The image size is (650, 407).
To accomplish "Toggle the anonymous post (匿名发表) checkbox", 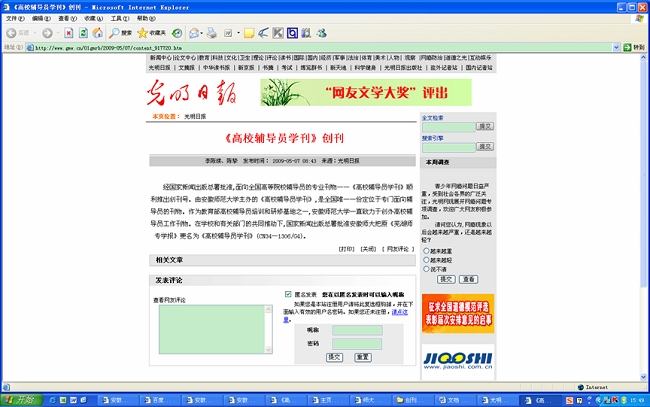I will 288,294.
